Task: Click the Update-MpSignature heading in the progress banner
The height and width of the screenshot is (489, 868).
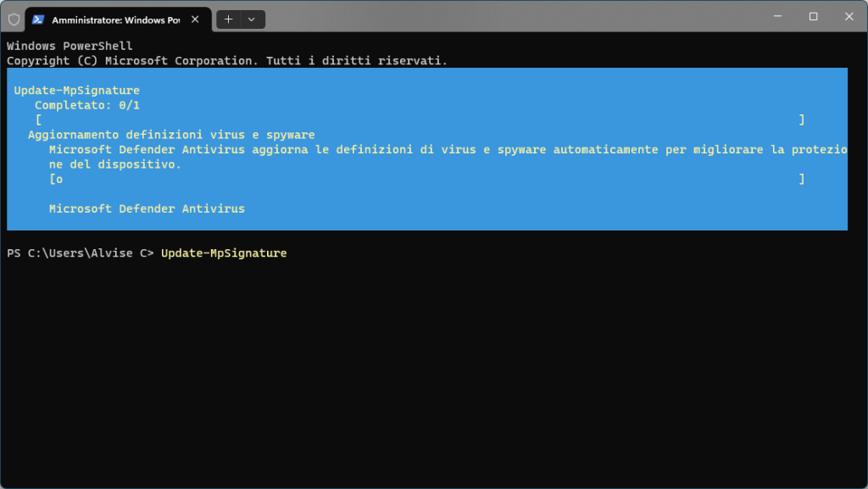Action: click(x=77, y=90)
